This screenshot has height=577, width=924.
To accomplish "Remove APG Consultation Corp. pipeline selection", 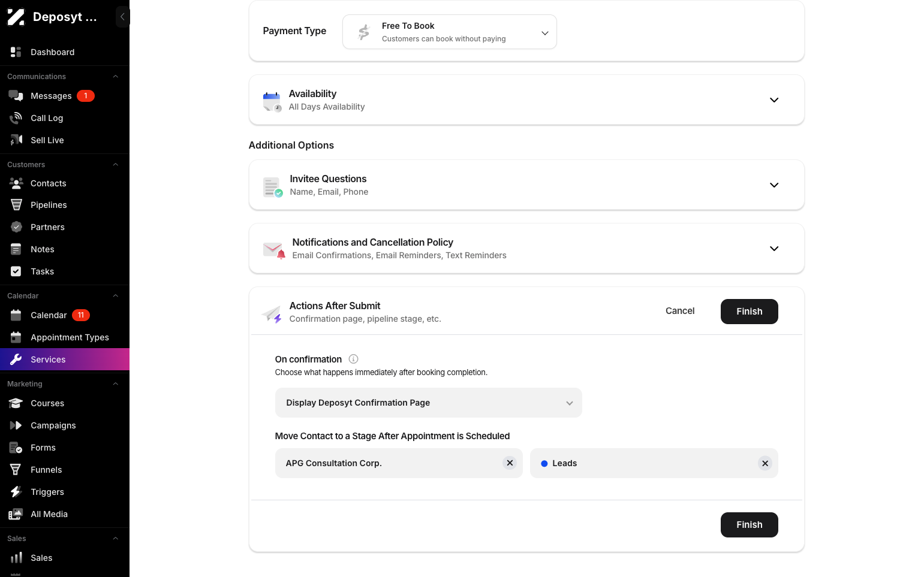I will click(x=510, y=463).
